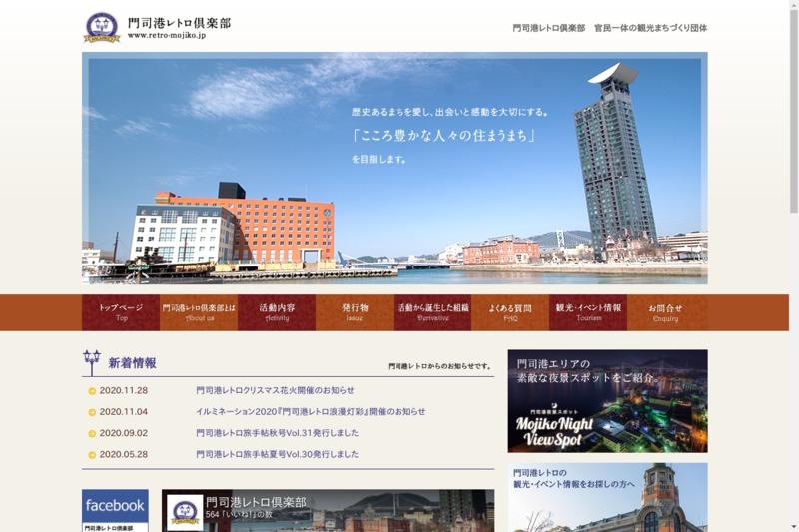799x532 pixels.
Task: Navigate to 観光・イベント情報 (Tourism)
Action: [588, 312]
